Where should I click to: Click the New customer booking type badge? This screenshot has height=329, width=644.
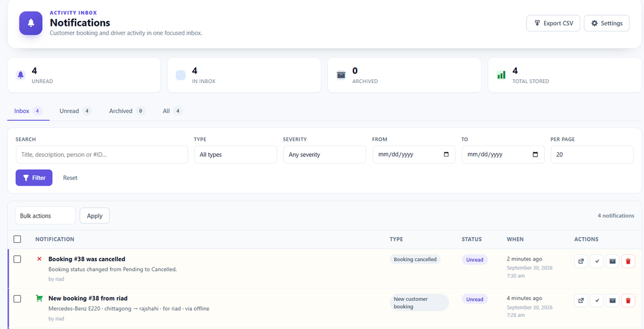[x=419, y=303]
